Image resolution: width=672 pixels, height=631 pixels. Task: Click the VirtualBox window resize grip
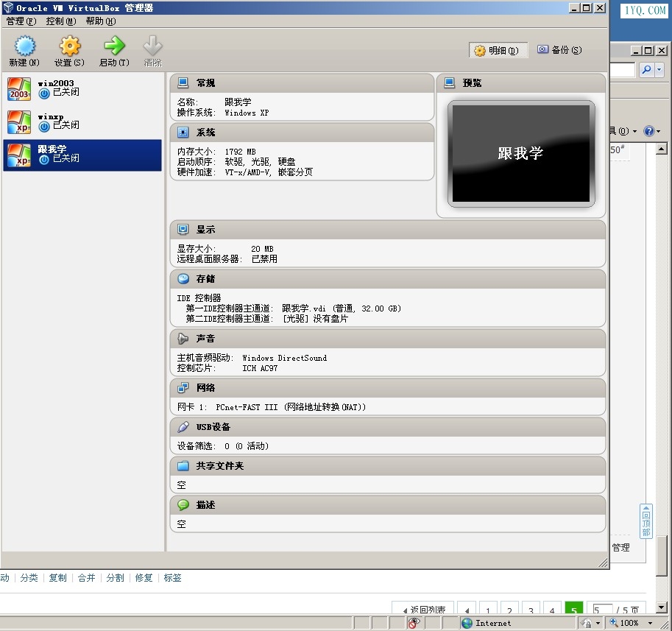(x=603, y=563)
